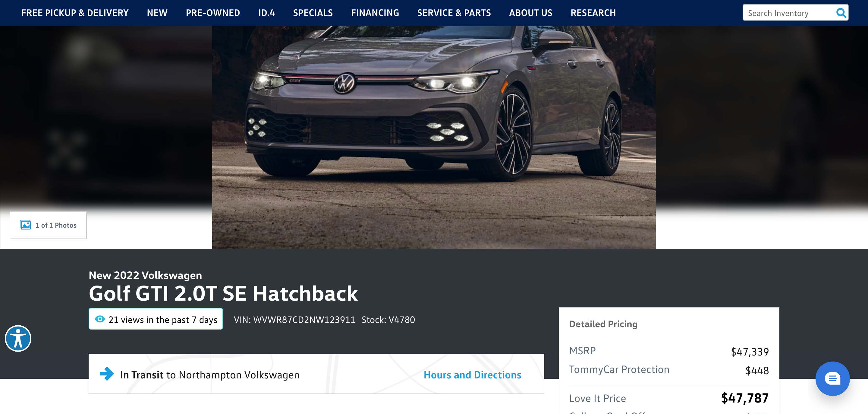Open the Golf GTI main photo

click(x=434, y=137)
